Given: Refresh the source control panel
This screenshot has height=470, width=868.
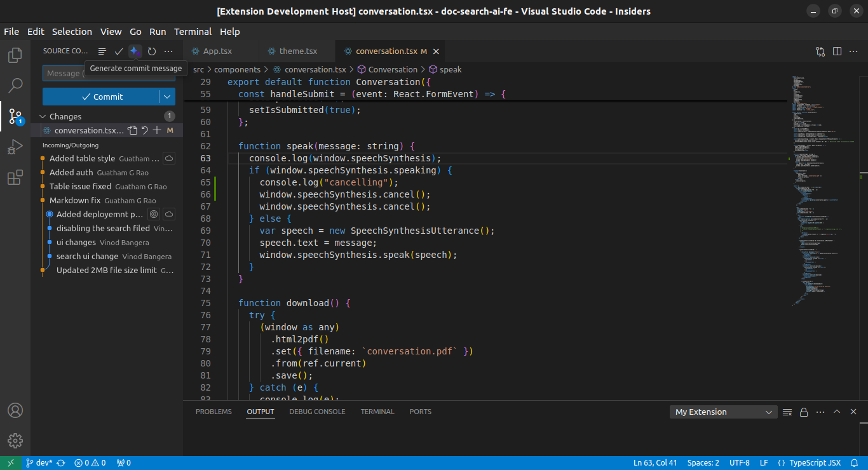Looking at the screenshot, I should pyautogui.click(x=152, y=51).
